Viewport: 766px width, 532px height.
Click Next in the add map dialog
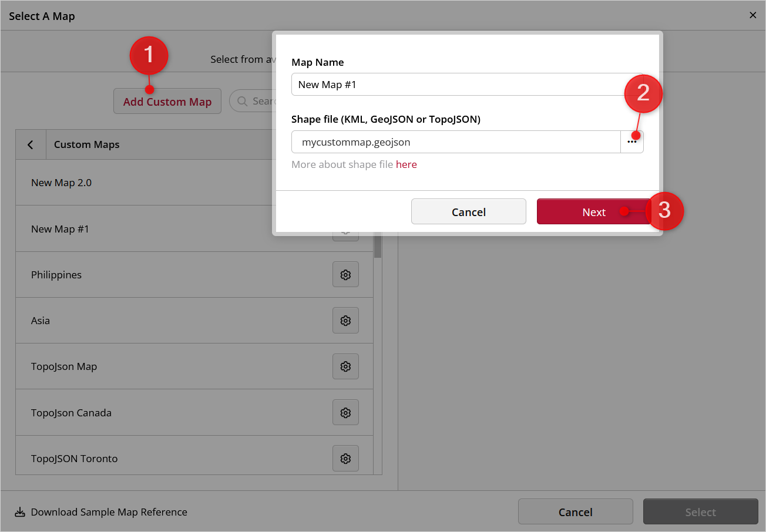pos(594,211)
